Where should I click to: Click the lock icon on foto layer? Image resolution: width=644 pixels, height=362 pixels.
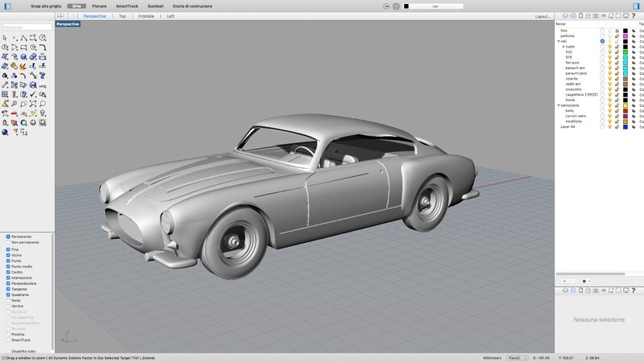(617, 31)
